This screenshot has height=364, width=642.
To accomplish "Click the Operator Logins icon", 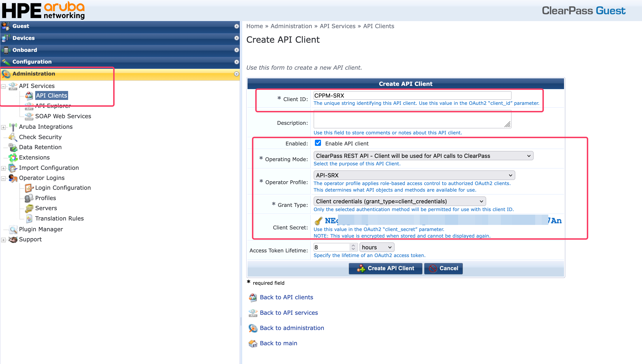I will click(13, 178).
